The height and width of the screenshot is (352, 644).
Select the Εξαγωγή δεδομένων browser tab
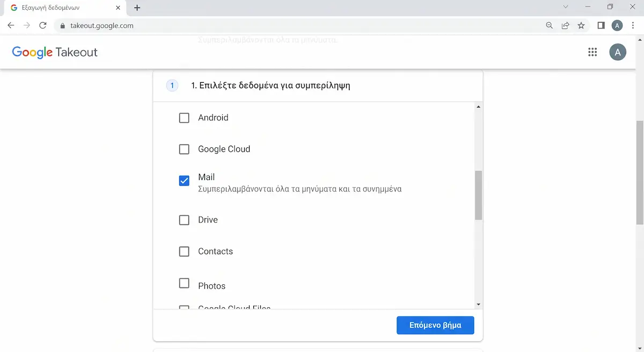coord(64,8)
